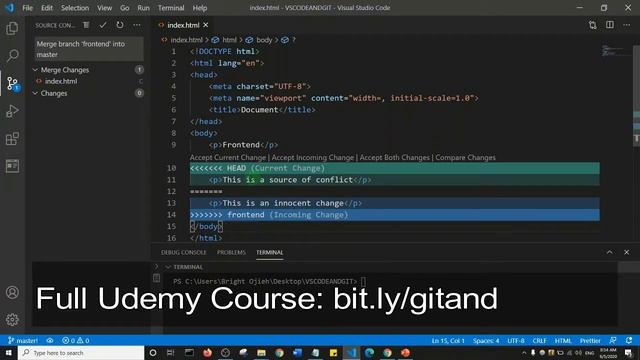Click the body breadcrumb in editor
Image resolution: width=640 pixels, height=360 pixels.
click(264, 40)
